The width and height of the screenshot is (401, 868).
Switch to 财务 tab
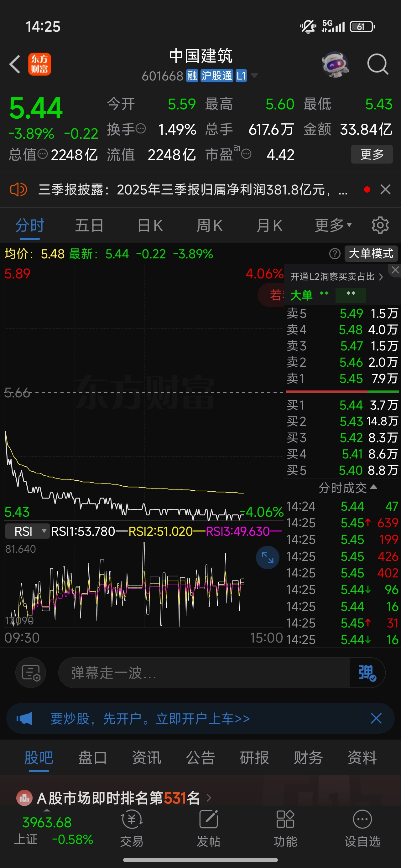tap(308, 758)
